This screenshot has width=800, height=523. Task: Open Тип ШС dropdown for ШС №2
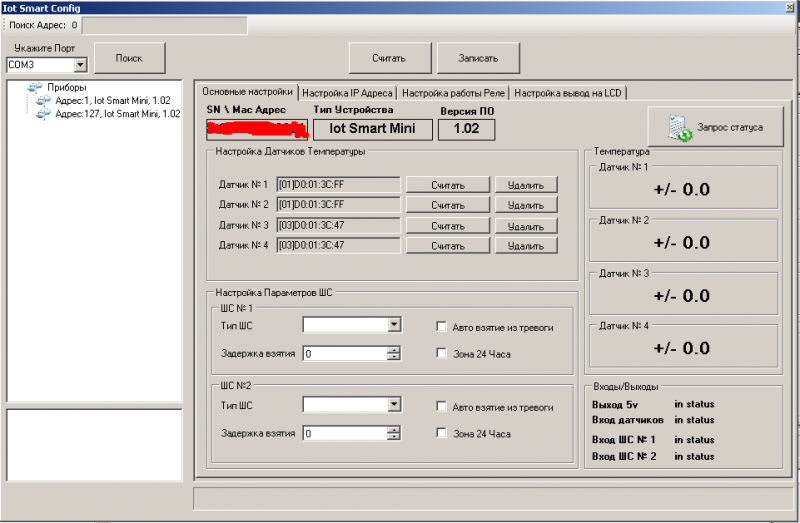[x=394, y=405]
